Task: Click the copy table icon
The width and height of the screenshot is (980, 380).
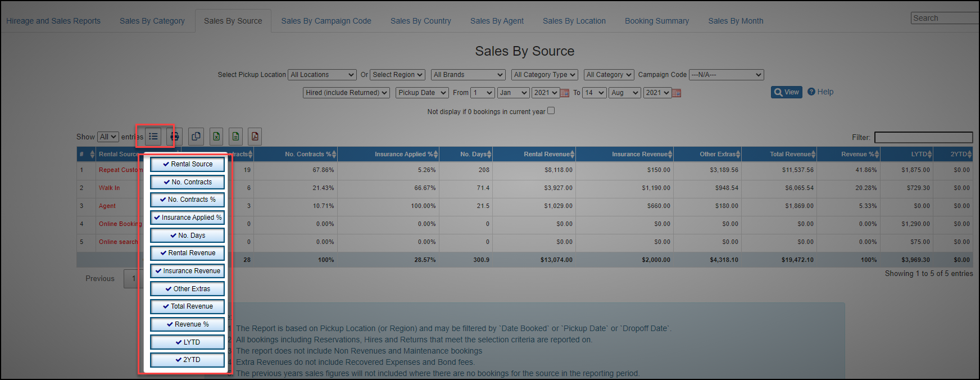Action: pyautogui.click(x=196, y=137)
